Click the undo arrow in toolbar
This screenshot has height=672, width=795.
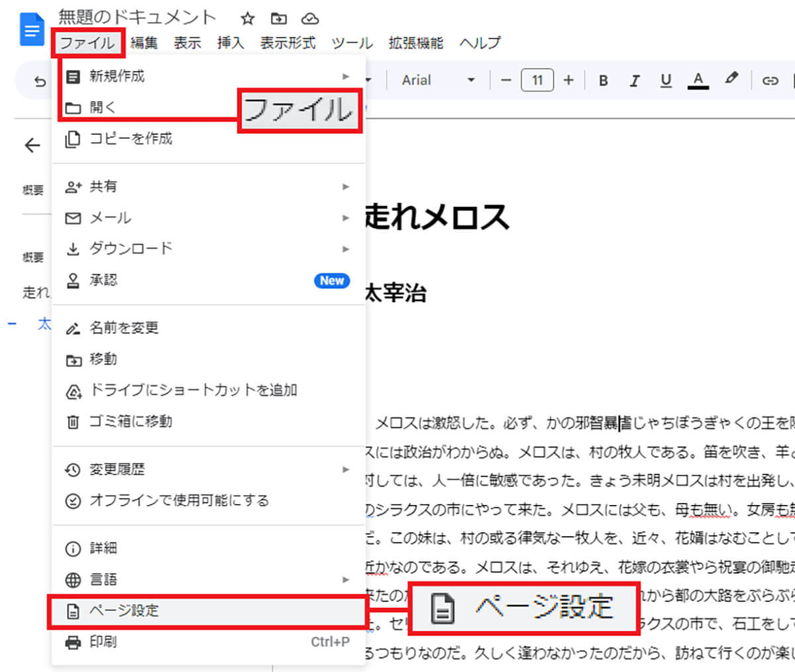tap(40, 81)
